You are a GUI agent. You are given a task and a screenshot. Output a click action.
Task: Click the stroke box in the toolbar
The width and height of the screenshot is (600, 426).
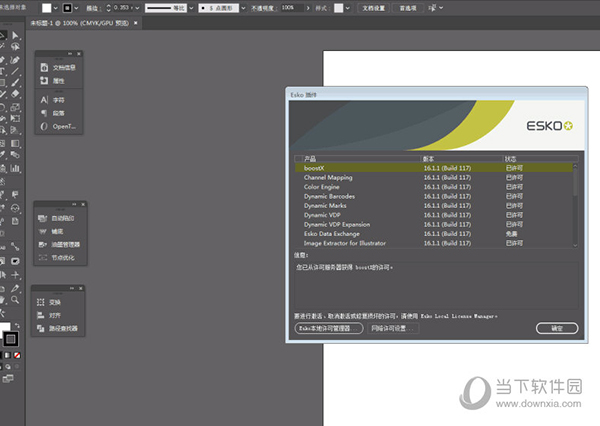[x=11, y=339]
